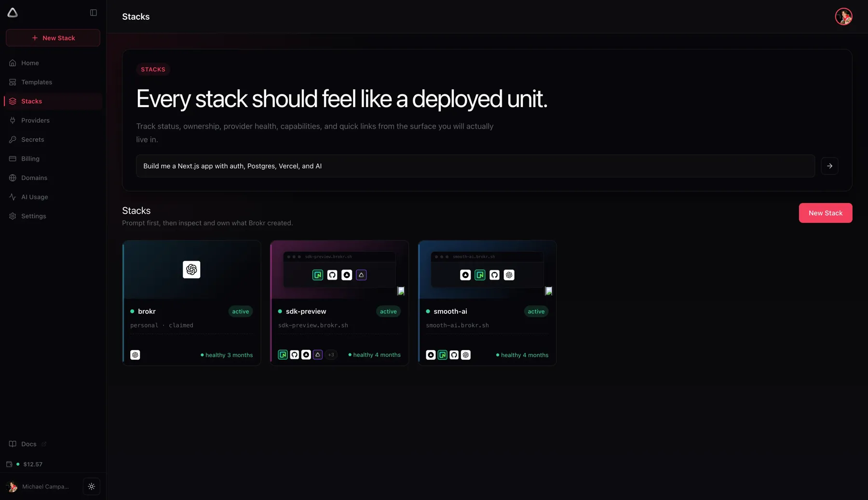Click the sdk-preview.brokr.sh domain under the card title
This screenshot has height=500, width=868.
click(313, 325)
